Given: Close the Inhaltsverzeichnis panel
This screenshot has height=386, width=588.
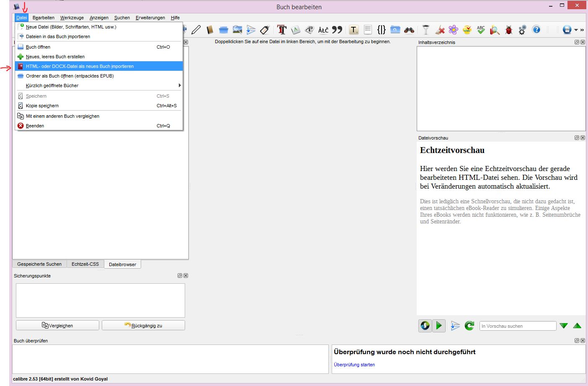Looking at the screenshot, I should [583, 42].
